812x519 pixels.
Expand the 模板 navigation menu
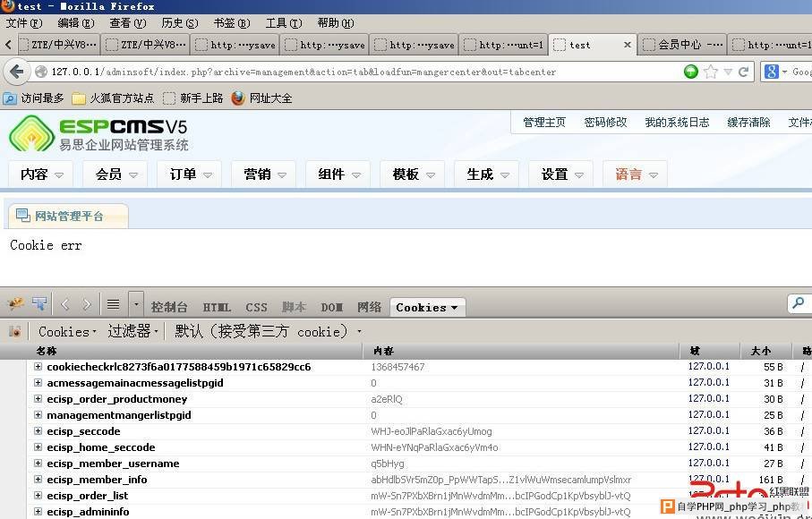pyautogui.click(x=414, y=174)
